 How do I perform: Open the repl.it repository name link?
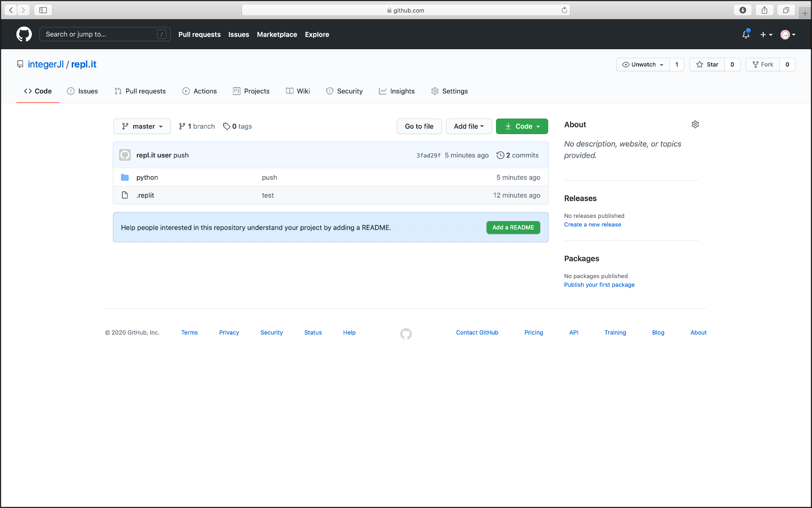(84, 64)
